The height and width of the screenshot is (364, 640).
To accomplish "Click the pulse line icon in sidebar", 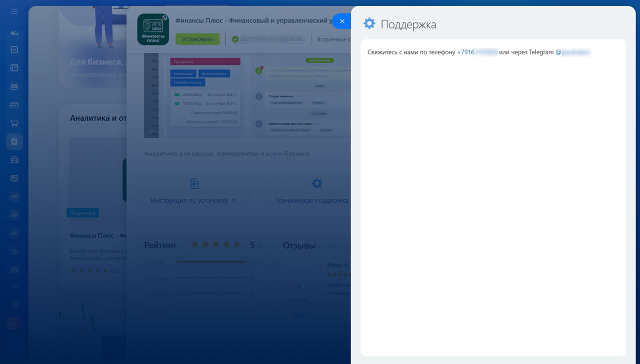I will tap(14, 287).
